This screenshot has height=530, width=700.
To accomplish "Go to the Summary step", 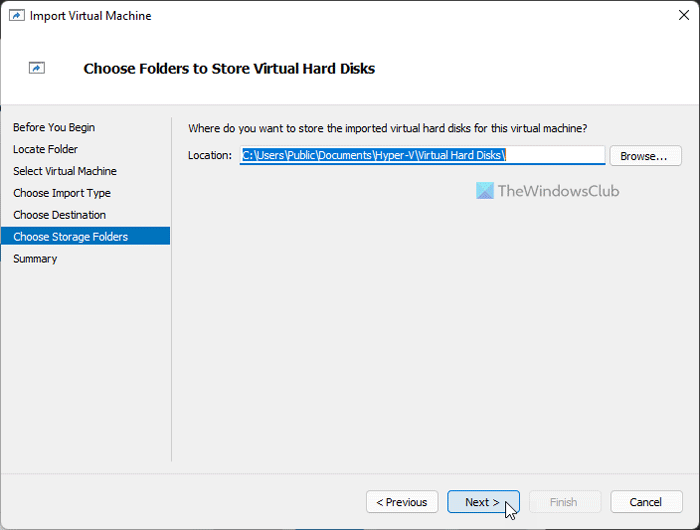I will coord(35,259).
